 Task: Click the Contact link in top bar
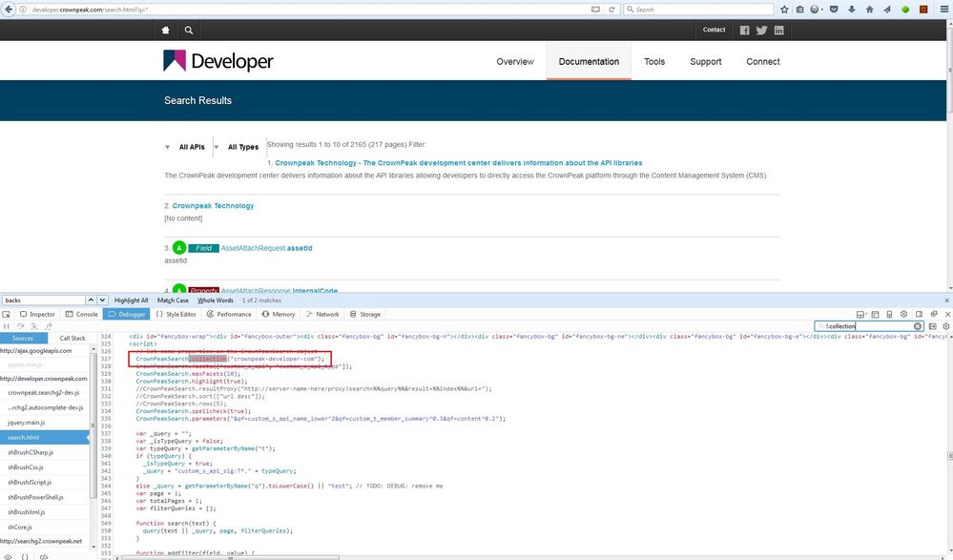pyautogui.click(x=715, y=30)
